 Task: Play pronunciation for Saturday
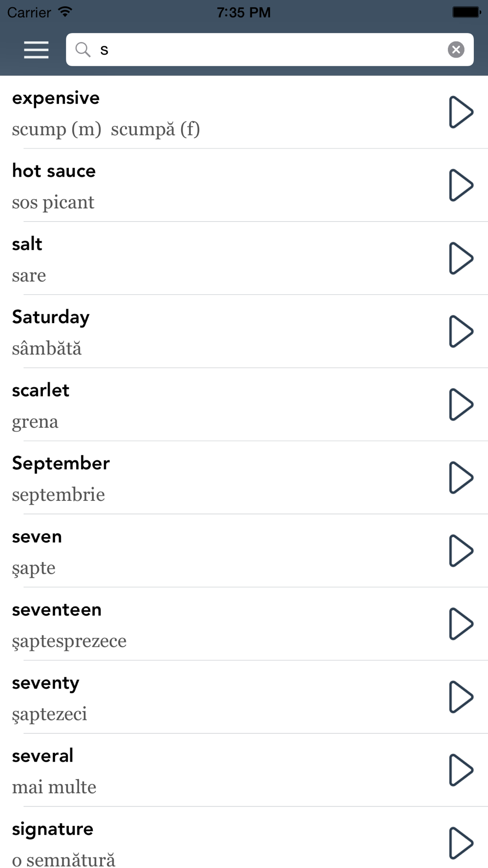coord(461,331)
